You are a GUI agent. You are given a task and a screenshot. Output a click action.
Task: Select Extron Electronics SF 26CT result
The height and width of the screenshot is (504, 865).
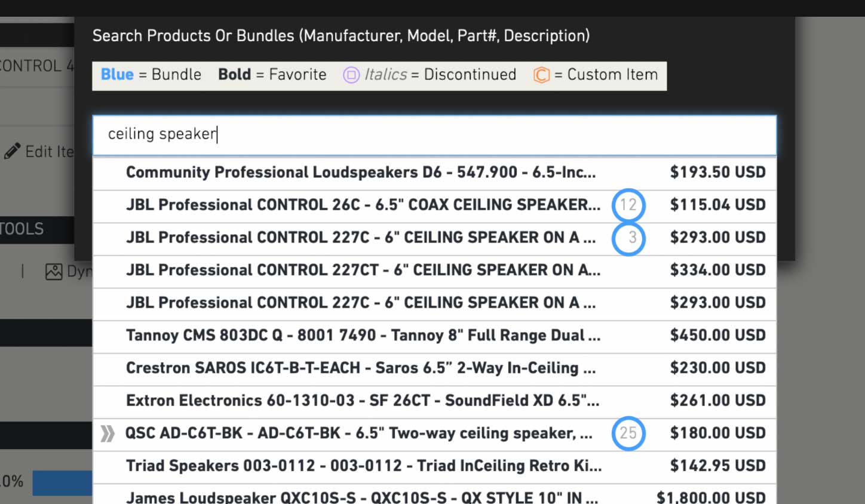pos(434,401)
